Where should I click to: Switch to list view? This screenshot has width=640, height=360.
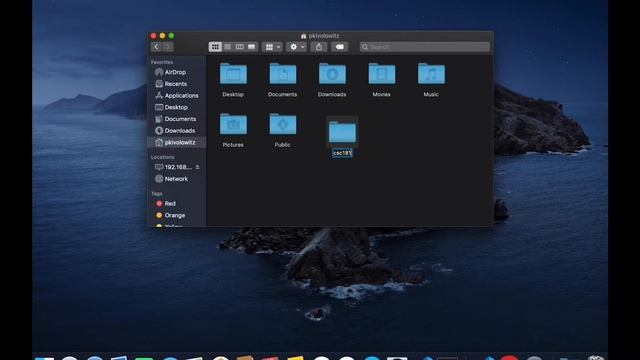coord(227,47)
